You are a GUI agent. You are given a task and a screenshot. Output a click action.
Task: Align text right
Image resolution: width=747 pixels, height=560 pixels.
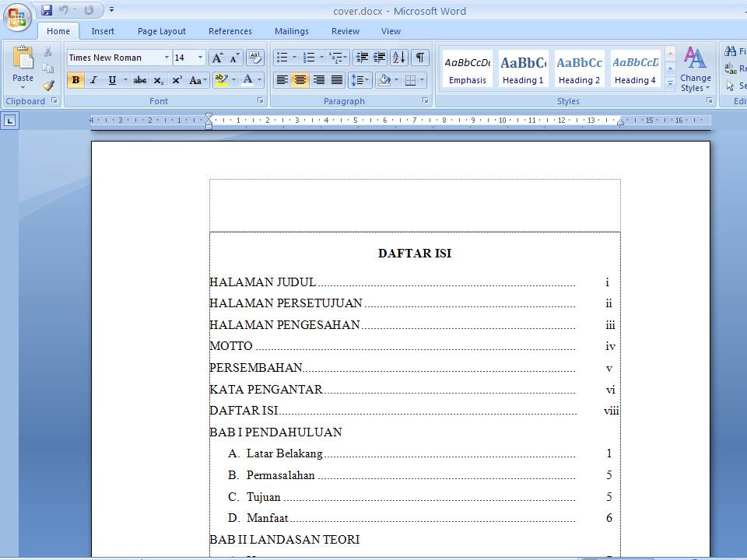click(x=319, y=80)
